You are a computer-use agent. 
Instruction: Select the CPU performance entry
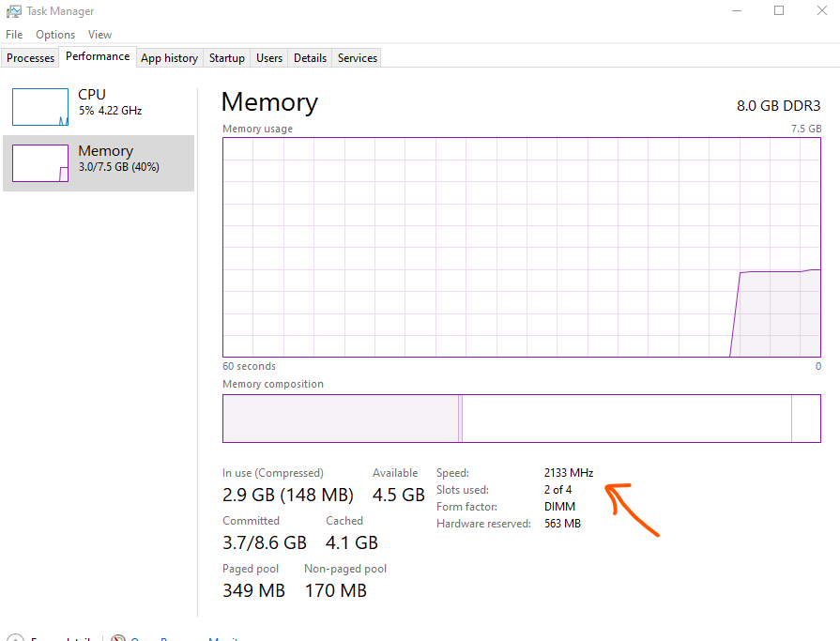(99, 107)
